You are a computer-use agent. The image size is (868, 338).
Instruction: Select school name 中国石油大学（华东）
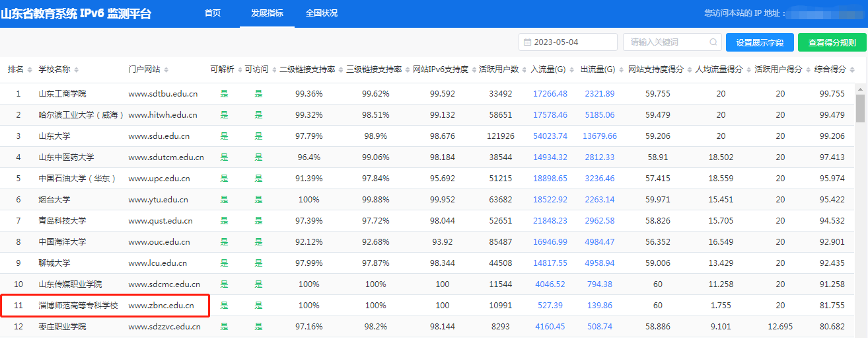coord(77,179)
